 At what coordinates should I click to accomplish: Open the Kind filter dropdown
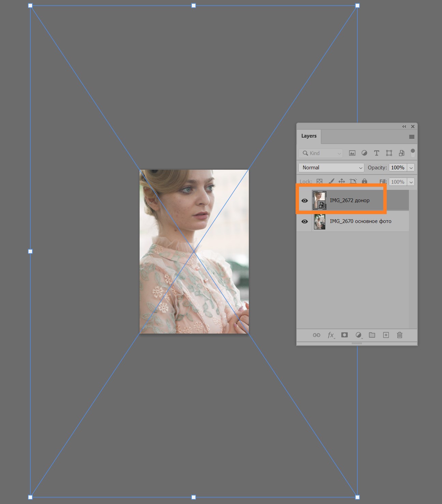pyautogui.click(x=320, y=153)
